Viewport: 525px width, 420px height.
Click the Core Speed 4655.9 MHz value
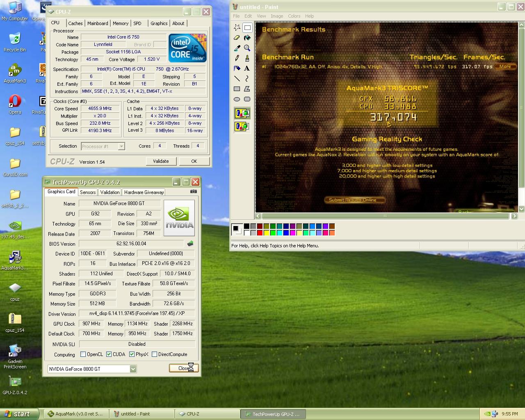click(100, 109)
